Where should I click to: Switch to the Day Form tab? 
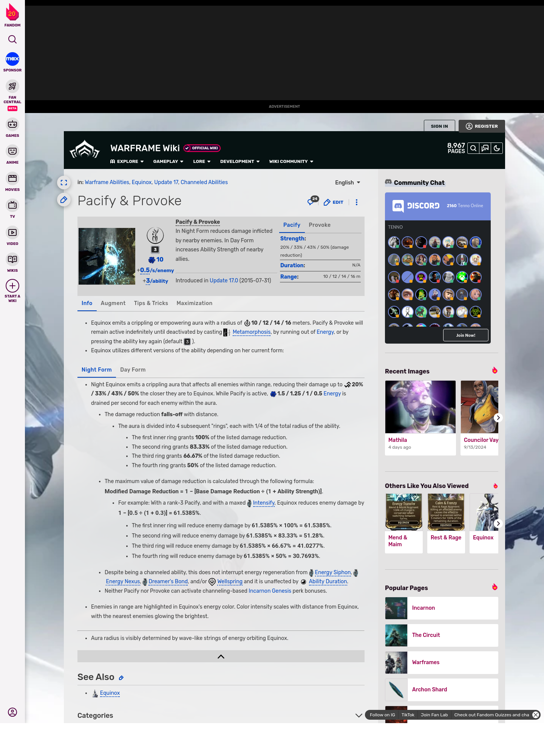pyautogui.click(x=133, y=370)
